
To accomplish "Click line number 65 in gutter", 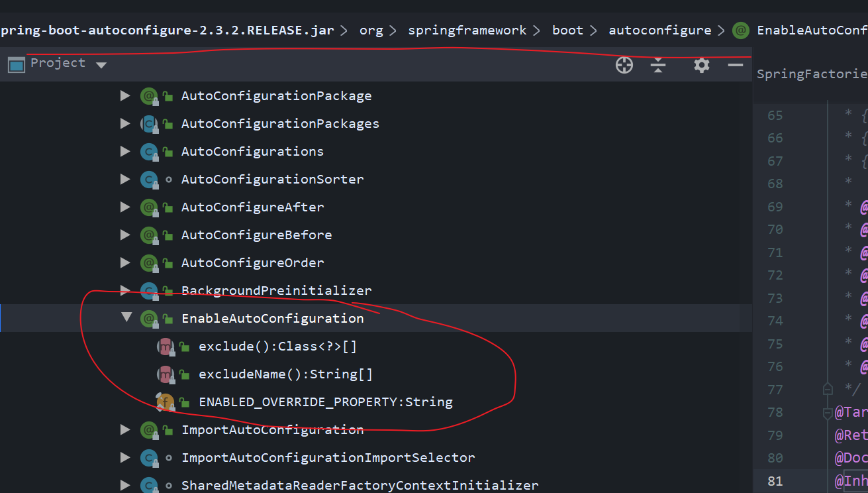I will pos(775,115).
